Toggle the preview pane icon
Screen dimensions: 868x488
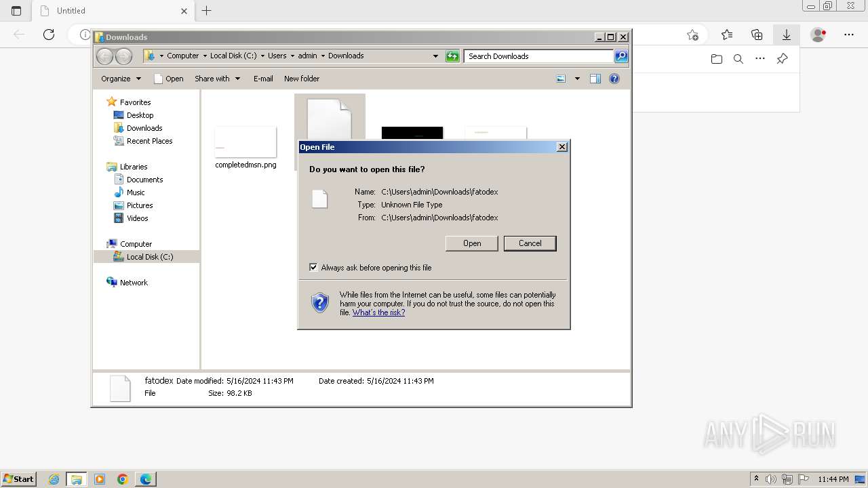(x=595, y=79)
